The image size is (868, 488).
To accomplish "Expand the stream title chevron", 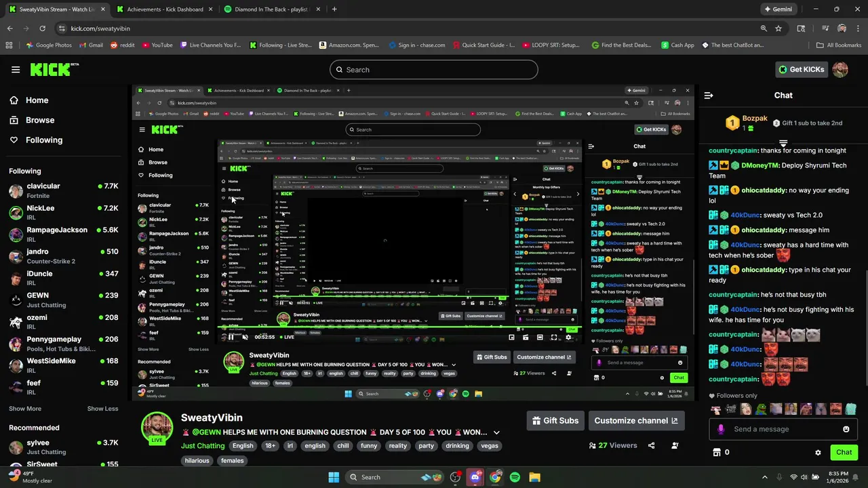I will [x=496, y=432].
